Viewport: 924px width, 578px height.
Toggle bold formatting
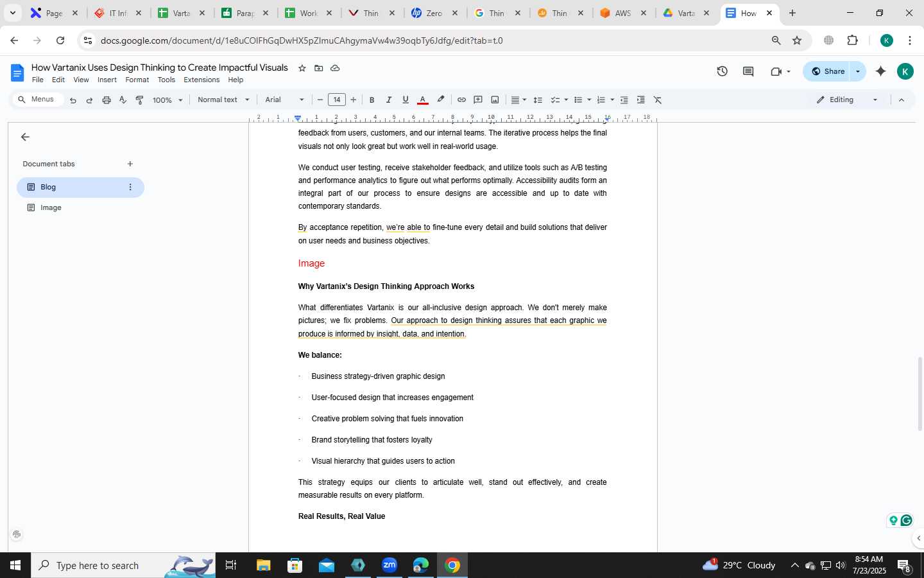click(372, 100)
